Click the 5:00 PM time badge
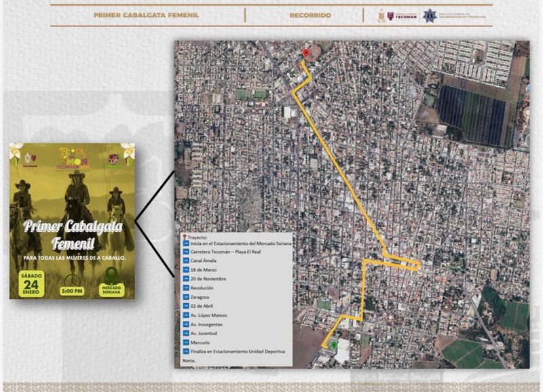 71,292
